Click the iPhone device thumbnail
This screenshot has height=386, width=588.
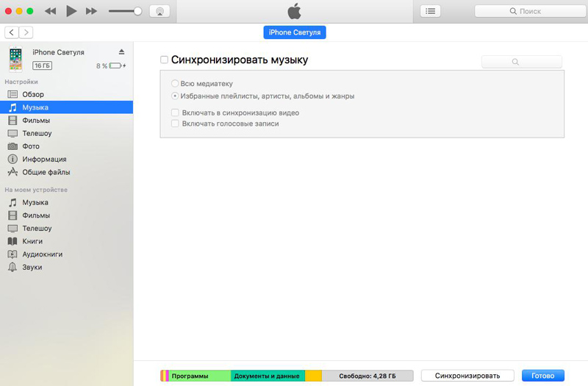click(15, 59)
